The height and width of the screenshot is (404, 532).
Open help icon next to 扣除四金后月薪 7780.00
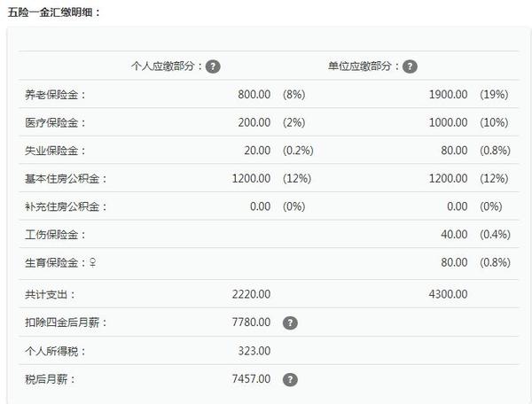coord(290,322)
